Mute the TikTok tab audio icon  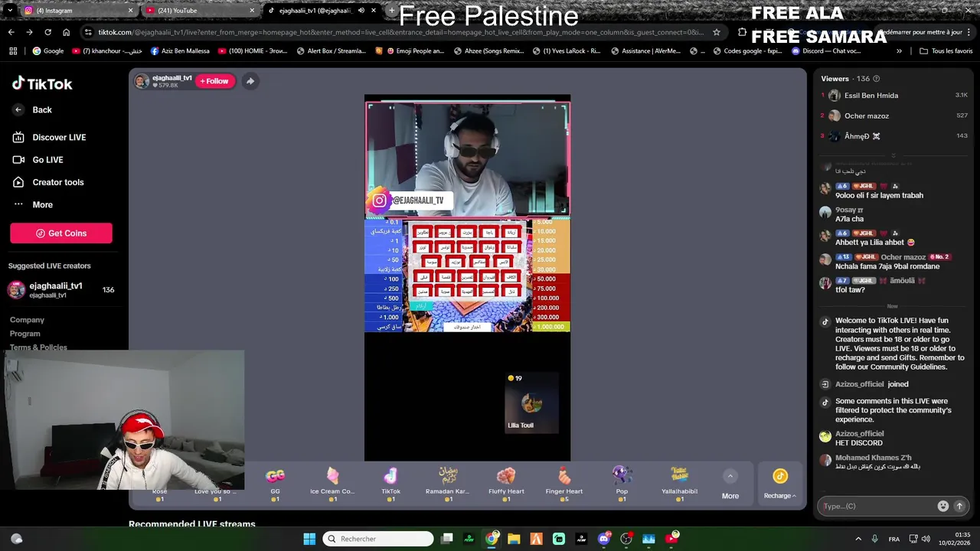coord(362,11)
